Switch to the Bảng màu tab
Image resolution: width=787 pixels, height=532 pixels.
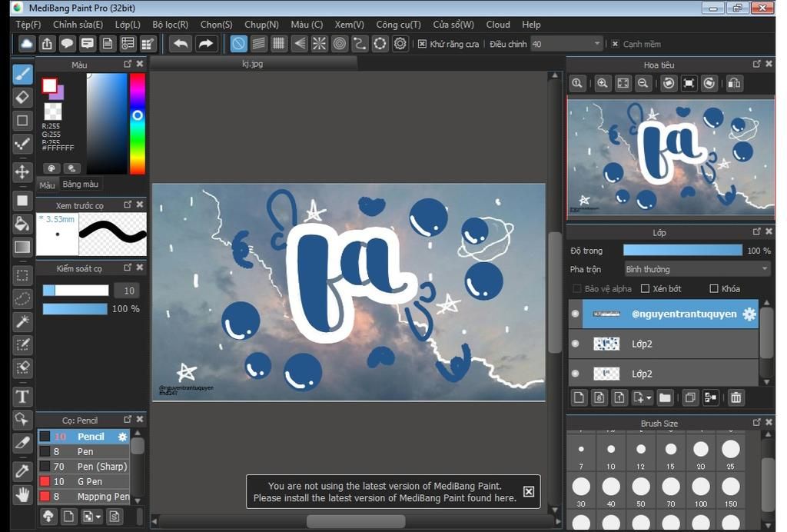click(x=80, y=185)
